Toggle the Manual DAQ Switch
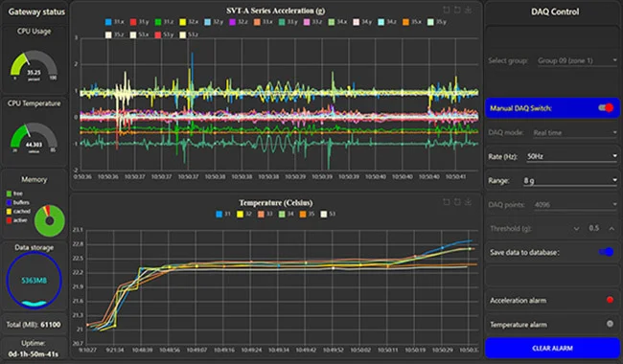The width and height of the screenshot is (623, 364). coord(607,107)
